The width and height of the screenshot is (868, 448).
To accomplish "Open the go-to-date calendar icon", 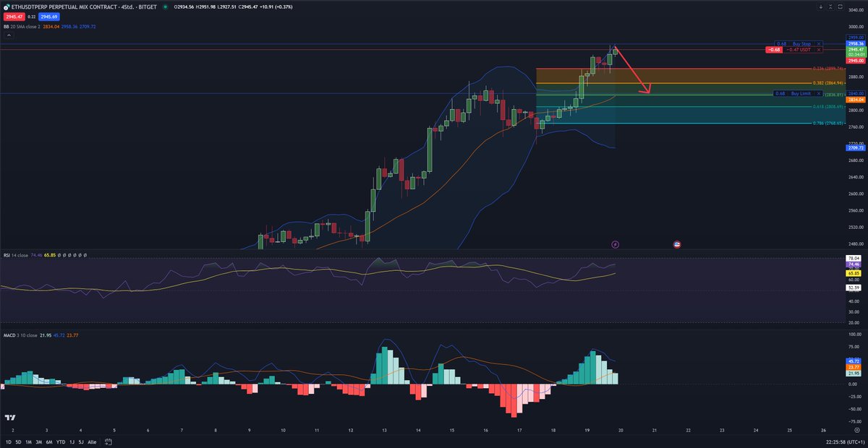I will click(x=108, y=441).
